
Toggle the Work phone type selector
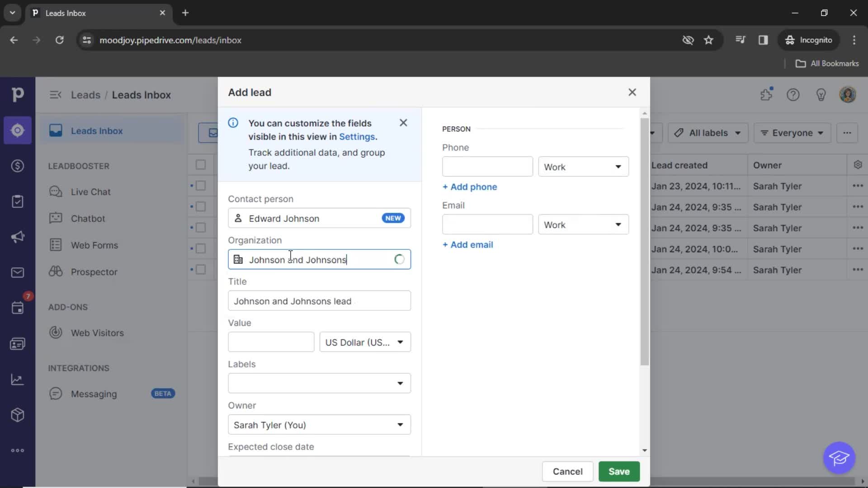pyautogui.click(x=581, y=167)
